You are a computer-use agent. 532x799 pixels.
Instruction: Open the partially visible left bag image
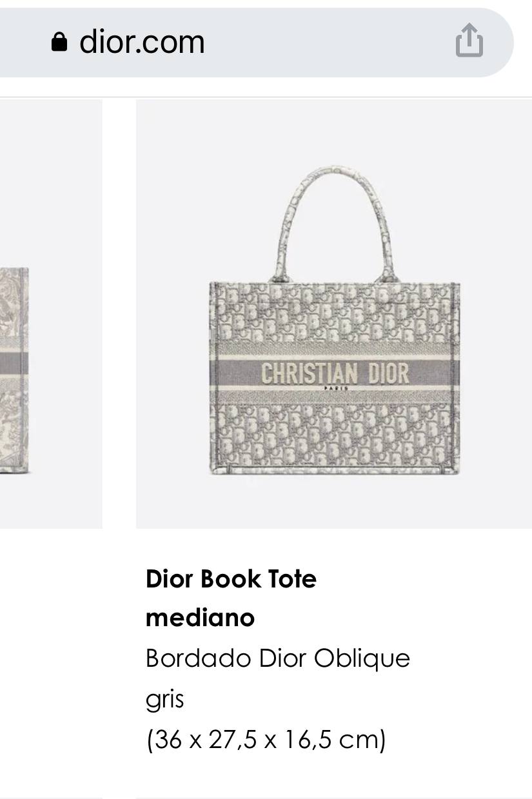[x=51, y=314]
